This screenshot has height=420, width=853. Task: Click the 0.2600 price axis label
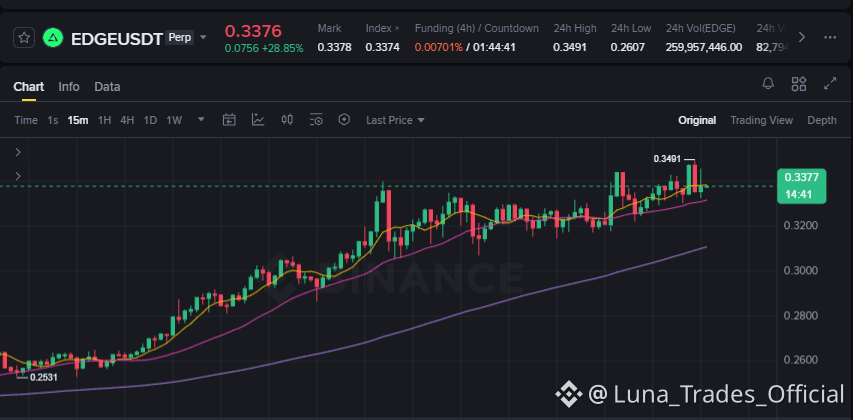tap(799, 360)
